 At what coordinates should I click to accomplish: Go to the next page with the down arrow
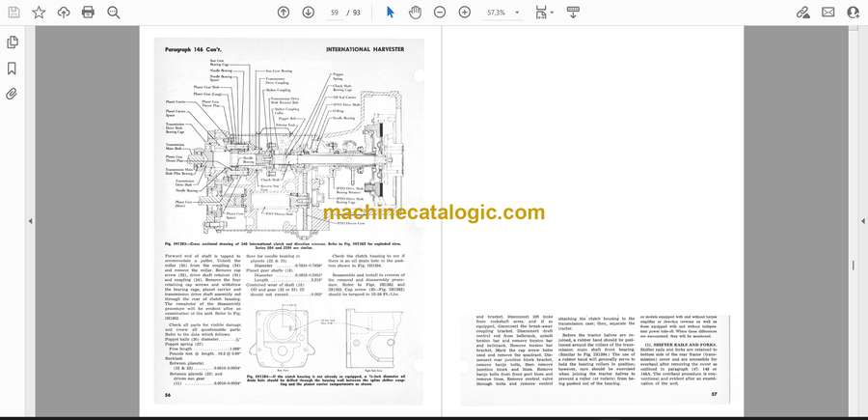click(x=309, y=13)
